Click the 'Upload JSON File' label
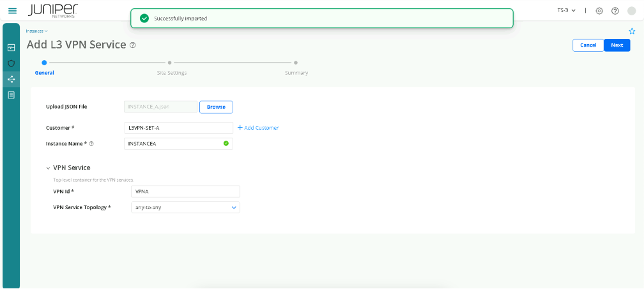This screenshot has height=289, width=644. pyautogui.click(x=66, y=107)
